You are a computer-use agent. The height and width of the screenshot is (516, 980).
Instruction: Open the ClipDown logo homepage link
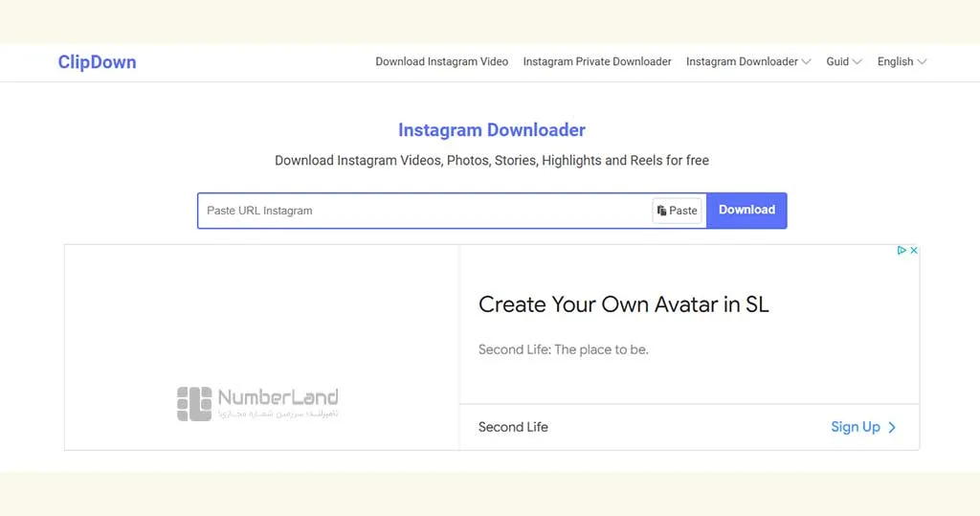(x=97, y=62)
